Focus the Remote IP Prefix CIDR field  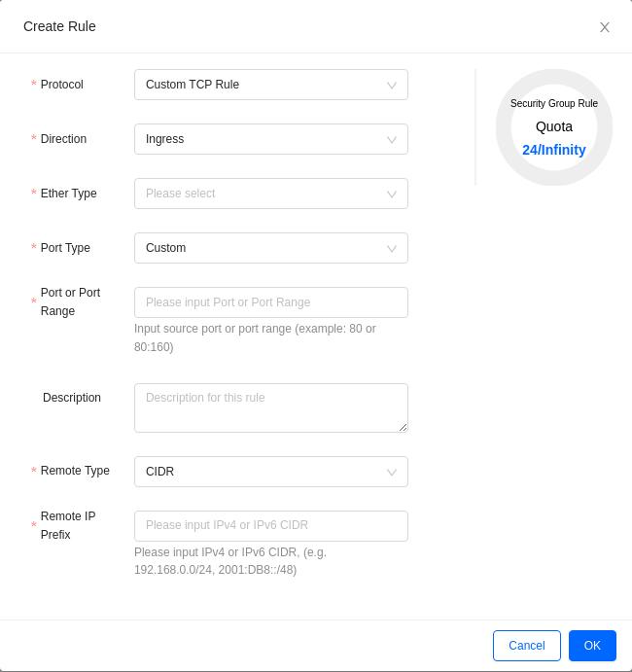click(271, 526)
